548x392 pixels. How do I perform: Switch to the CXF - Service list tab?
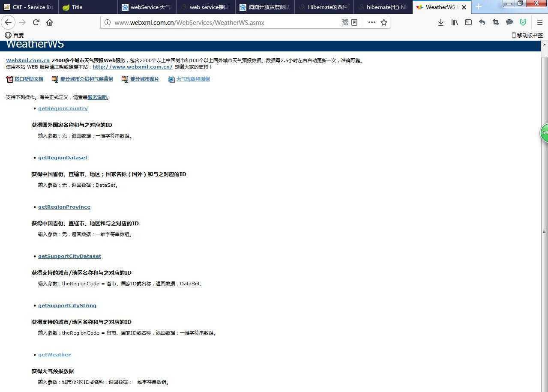pos(29,7)
